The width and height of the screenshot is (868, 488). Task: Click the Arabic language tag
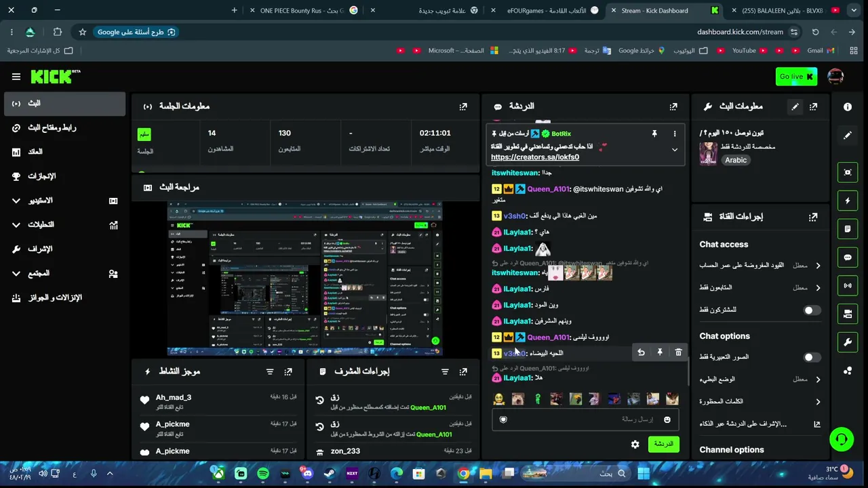pos(736,161)
